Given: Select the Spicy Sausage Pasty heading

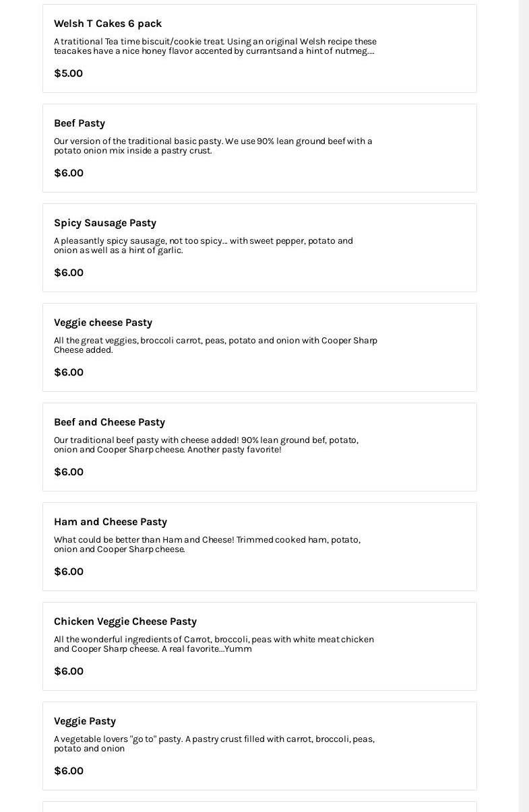Looking at the screenshot, I should (x=105, y=223).
